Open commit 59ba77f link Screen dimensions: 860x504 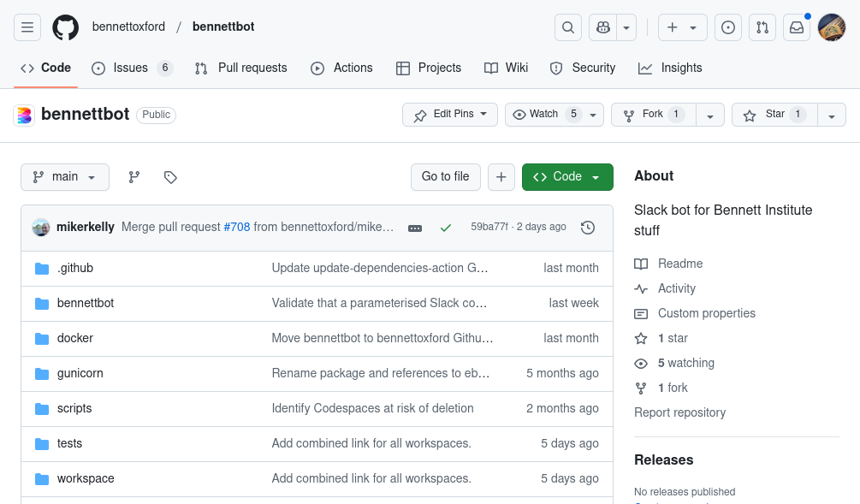489,227
